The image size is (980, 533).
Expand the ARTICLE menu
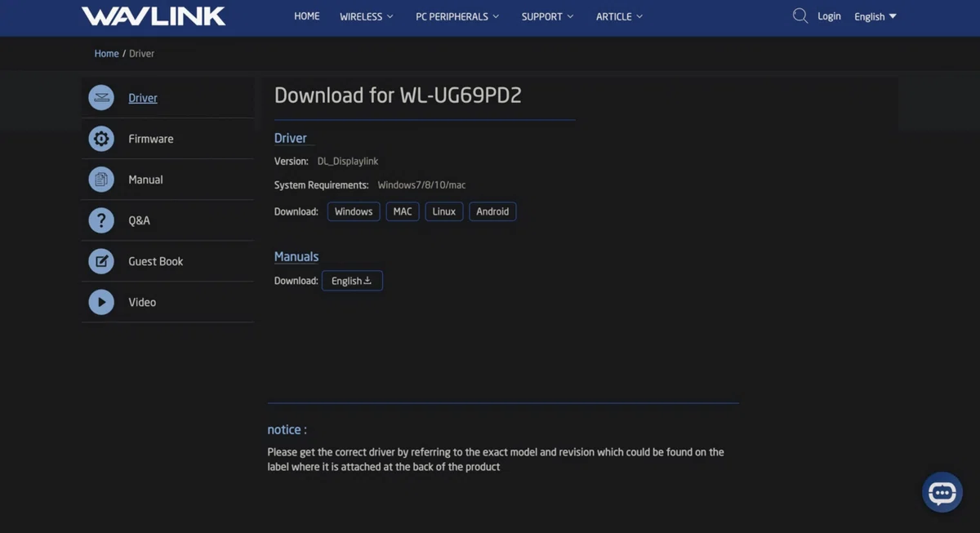click(x=619, y=16)
